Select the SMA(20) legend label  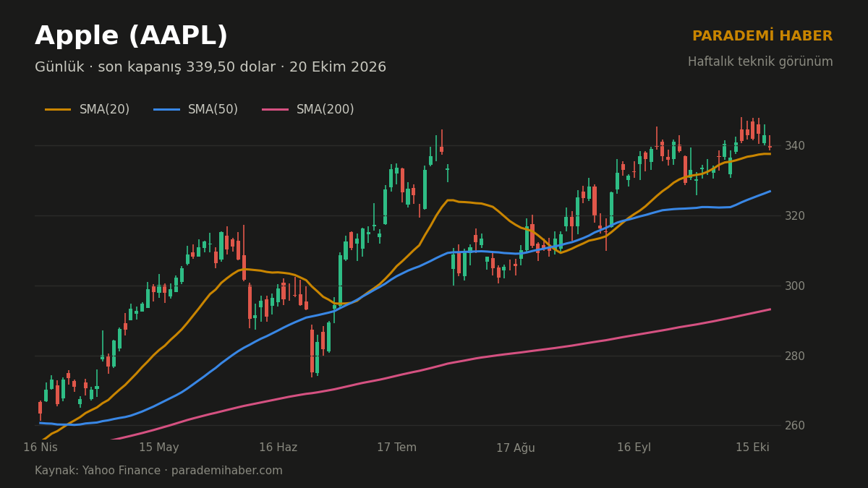104,110
